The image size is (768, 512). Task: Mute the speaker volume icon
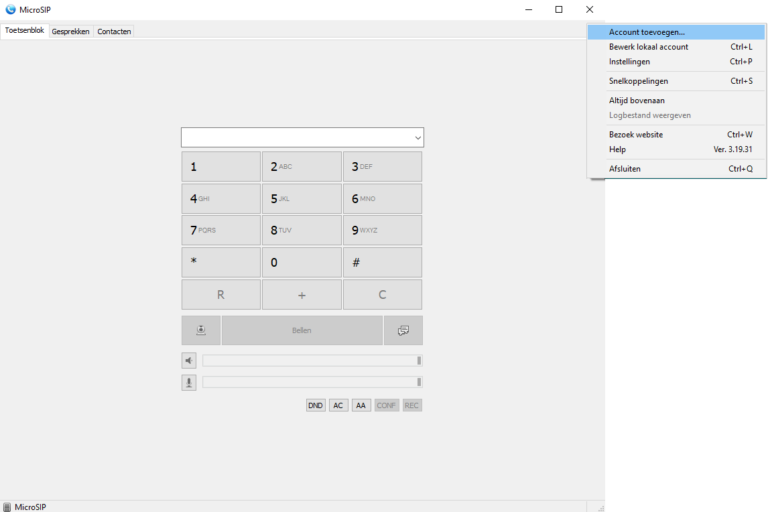[x=189, y=361]
